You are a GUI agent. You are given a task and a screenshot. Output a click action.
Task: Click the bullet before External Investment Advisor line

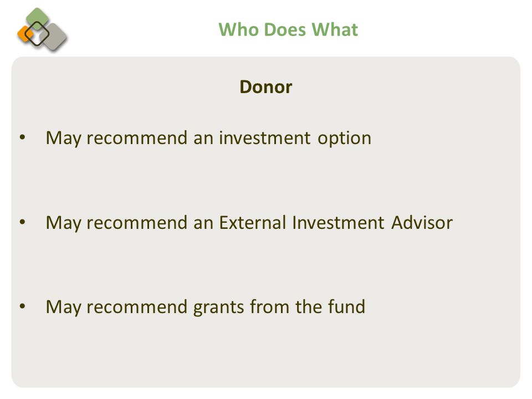click(x=22, y=222)
